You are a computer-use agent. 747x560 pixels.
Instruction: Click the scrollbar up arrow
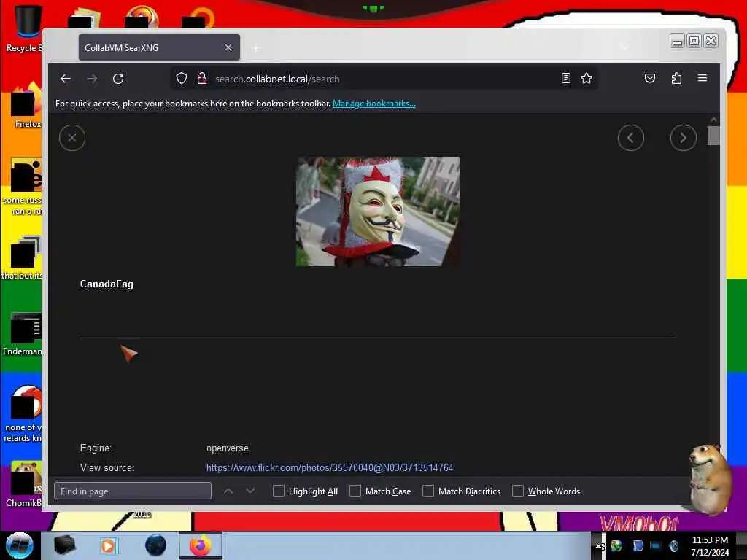point(713,120)
